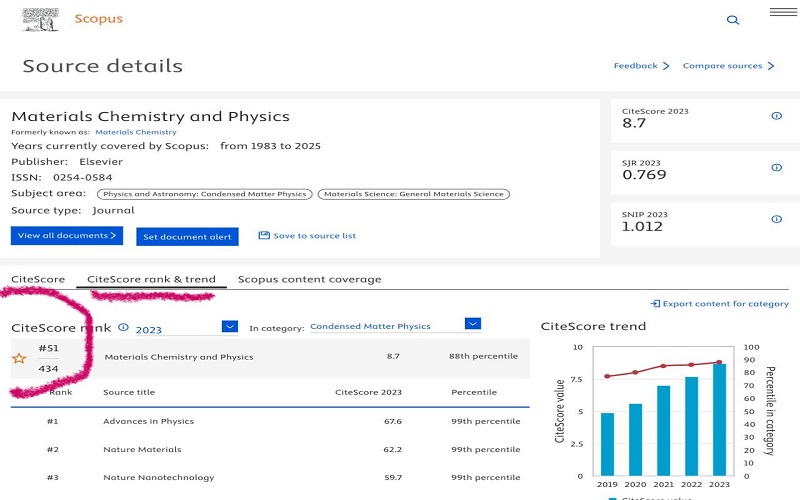Switch to the CiteScore tab
The height and width of the screenshot is (500, 800).
tap(38, 280)
